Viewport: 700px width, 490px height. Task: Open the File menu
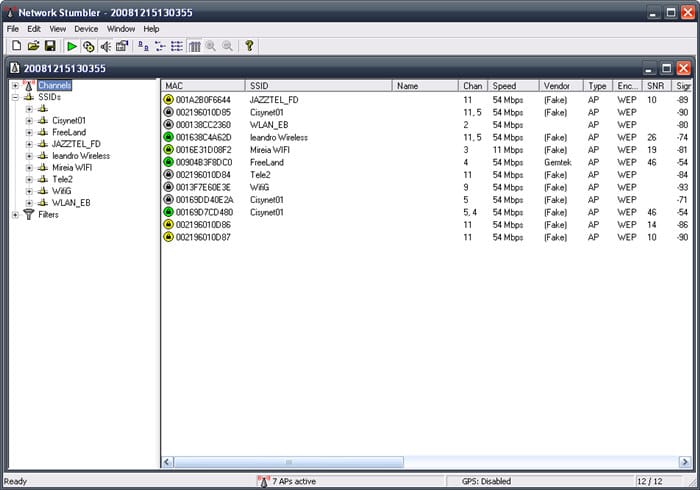12,29
